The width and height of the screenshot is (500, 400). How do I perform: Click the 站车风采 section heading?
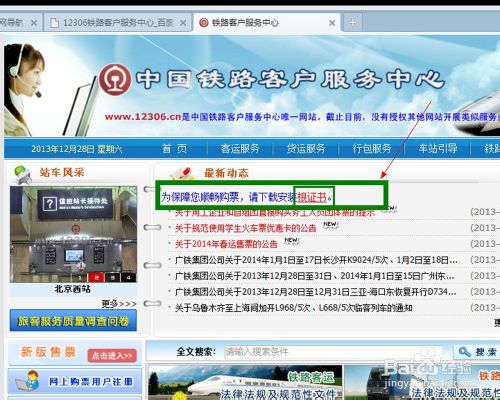[62, 173]
